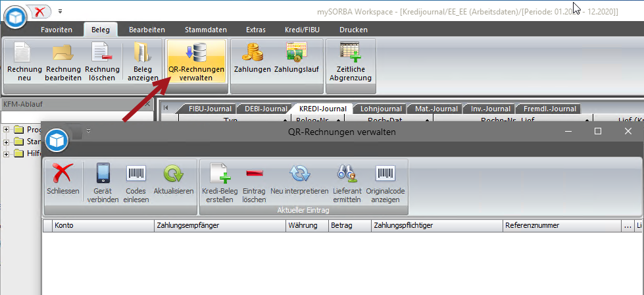Open Rechnung bearbeiten in the ribbon
The image size is (644, 295).
coord(63,62)
